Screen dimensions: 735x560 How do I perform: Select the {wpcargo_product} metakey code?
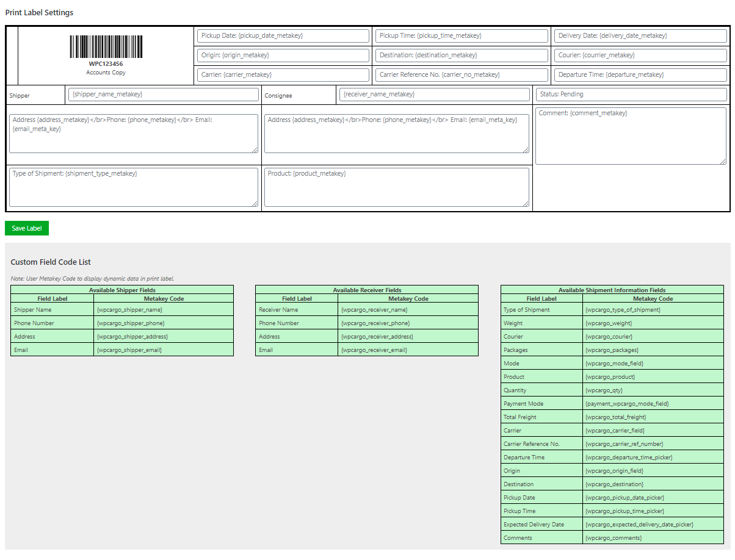click(x=610, y=377)
